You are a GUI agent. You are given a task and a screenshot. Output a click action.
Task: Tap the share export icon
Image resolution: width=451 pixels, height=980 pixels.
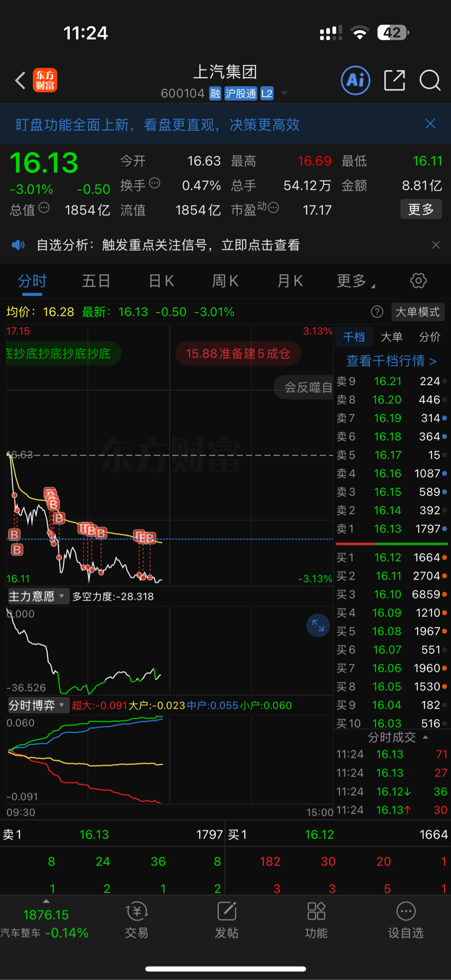tap(395, 80)
